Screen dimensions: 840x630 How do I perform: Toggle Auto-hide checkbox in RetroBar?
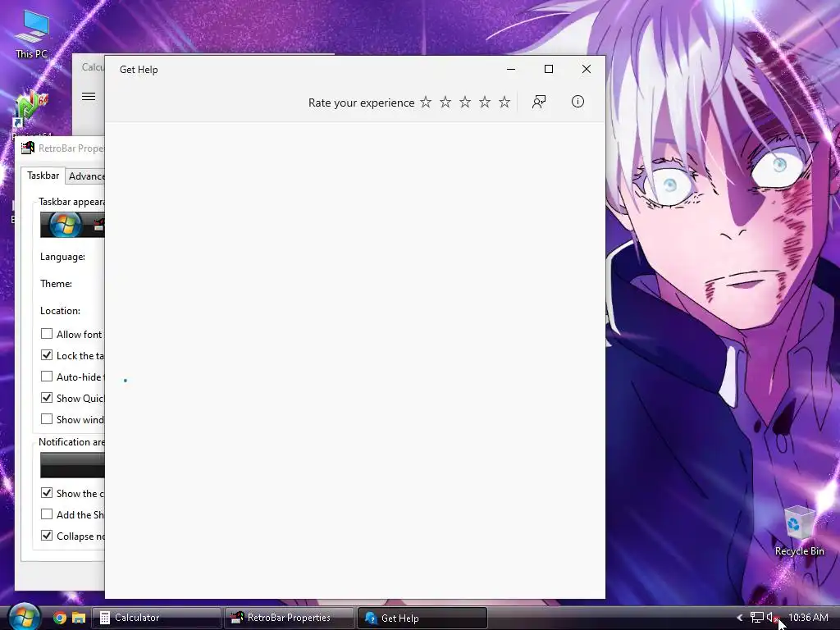(47, 377)
